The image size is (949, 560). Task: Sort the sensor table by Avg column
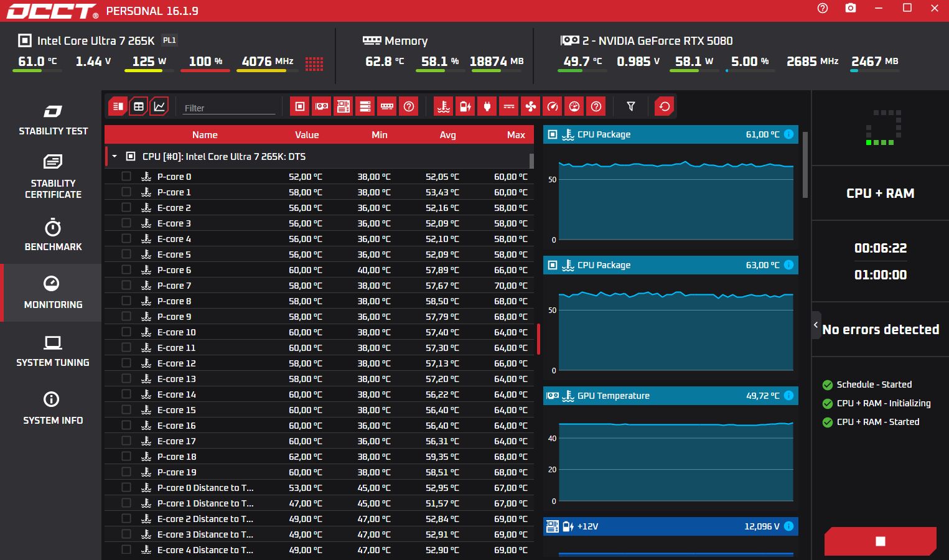coord(447,135)
